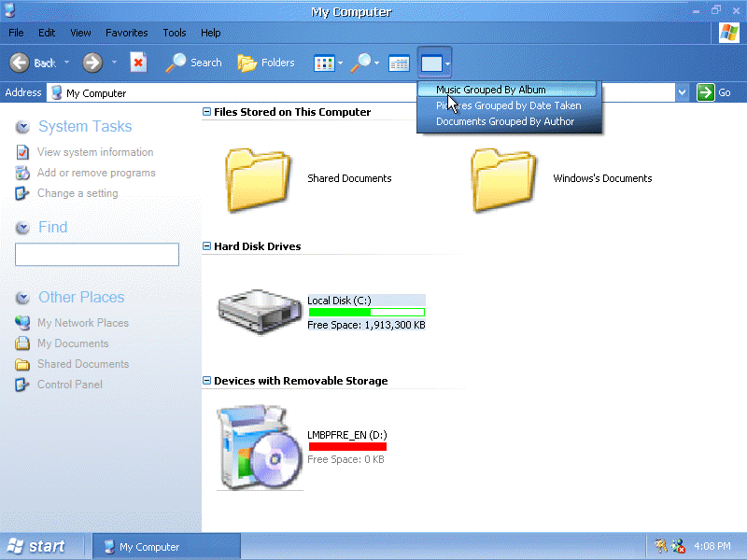The height and width of the screenshot is (560, 747).
Task: Select the LMBPFRE_EN (D:) CD drive icon
Action: [260, 447]
